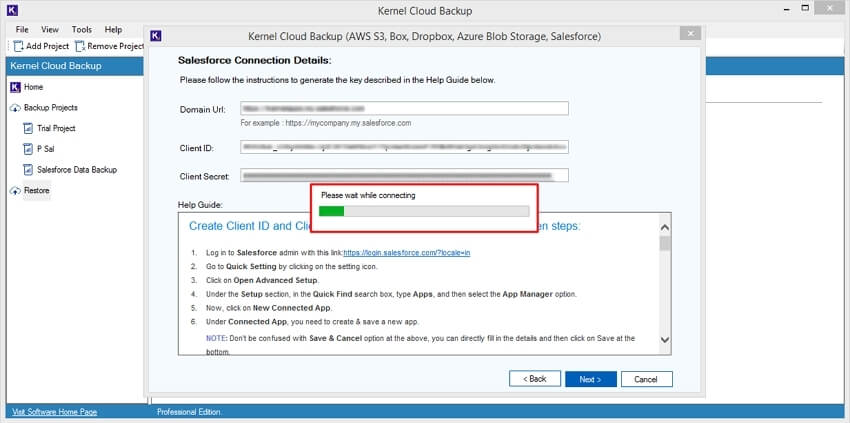Click the connecting progress bar
The height and width of the screenshot is (423, 850).
click(424, 211)
